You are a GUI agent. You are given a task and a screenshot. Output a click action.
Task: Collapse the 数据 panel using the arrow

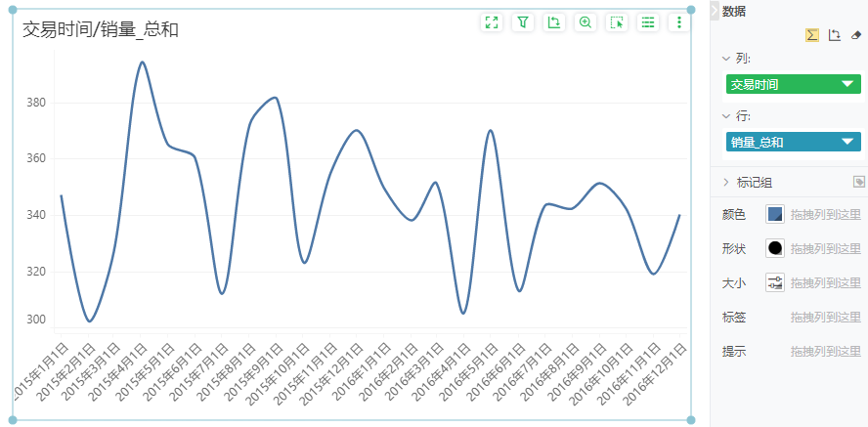715,10
